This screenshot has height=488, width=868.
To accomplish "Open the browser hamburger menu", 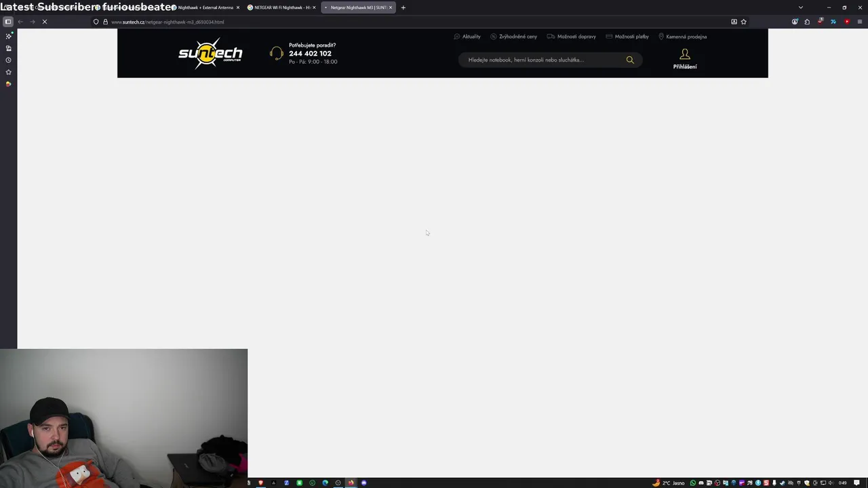I will pyautogui.click(x=860, y=22).
